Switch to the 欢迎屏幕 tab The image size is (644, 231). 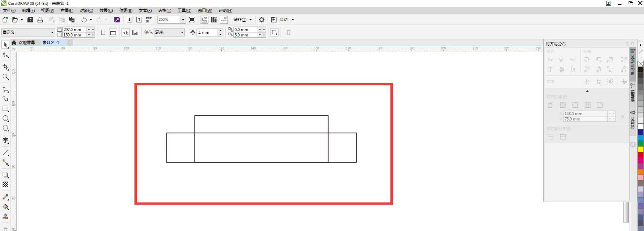pyautogui.click(x=27, y=43)
